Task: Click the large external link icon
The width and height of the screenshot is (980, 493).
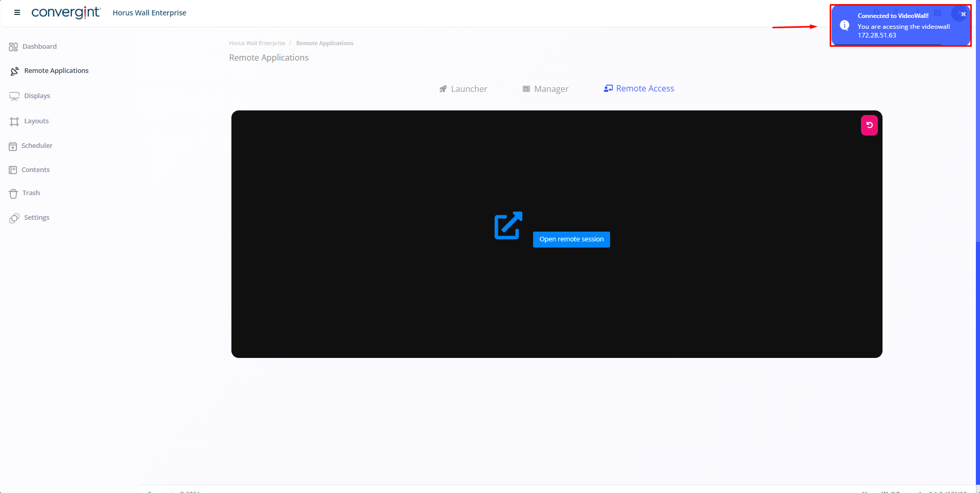Action: 508,225
